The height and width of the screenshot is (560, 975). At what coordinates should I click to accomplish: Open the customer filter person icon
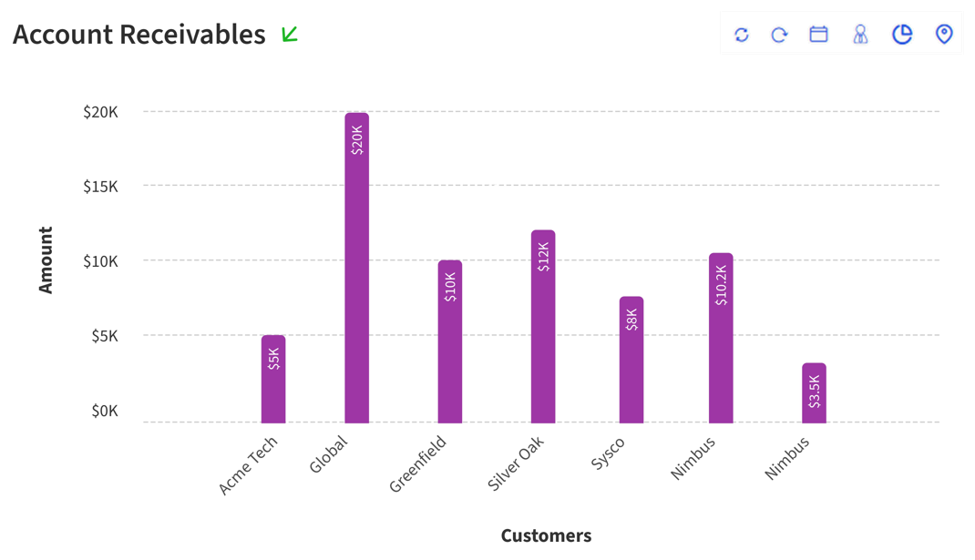point(858,34)
